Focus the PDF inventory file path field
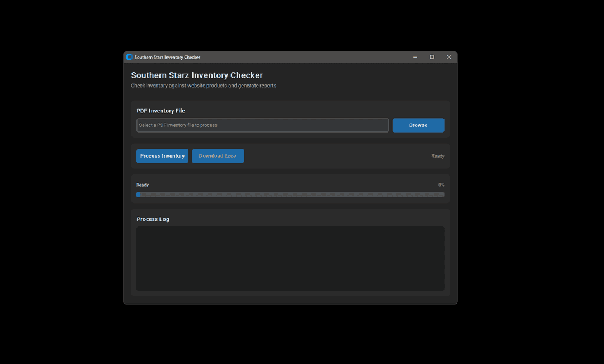 coord(262,125)
